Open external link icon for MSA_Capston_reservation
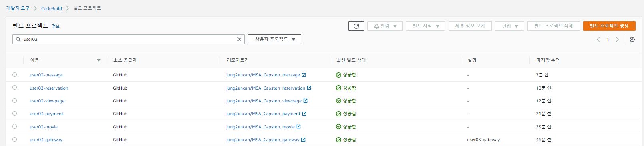Screen dimensions: 644x146 (309, 88)
